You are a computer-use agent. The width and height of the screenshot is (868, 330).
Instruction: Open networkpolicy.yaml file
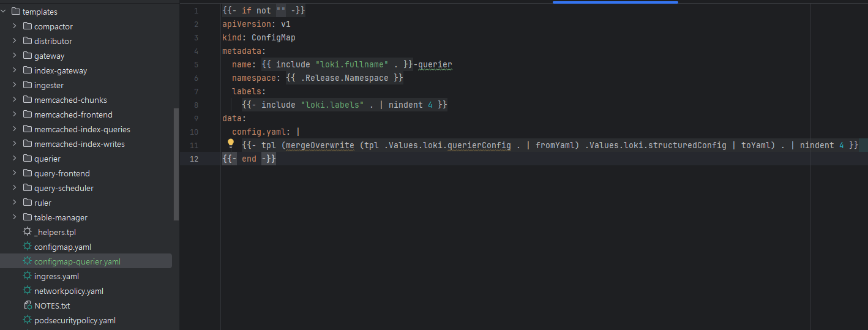(69, 291)
